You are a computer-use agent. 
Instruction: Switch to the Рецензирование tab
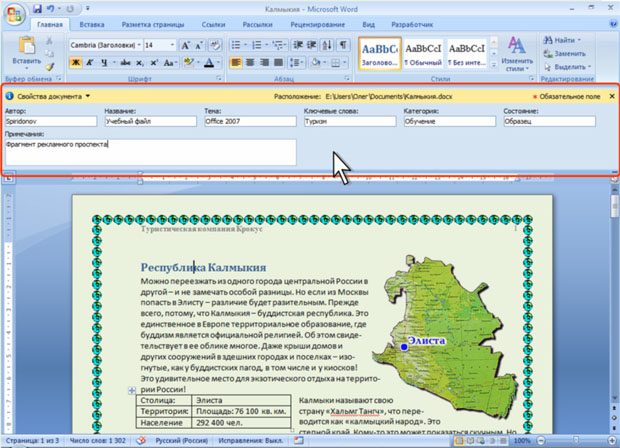point(318,25)
